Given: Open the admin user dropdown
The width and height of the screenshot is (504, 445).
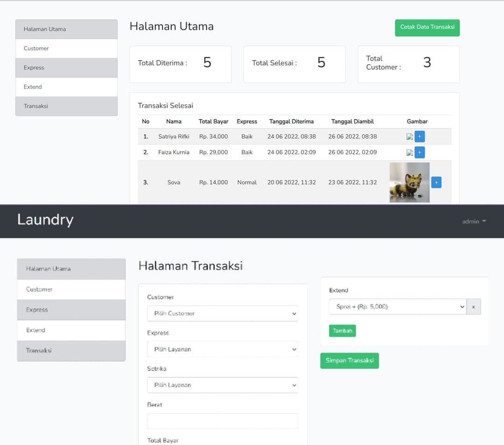Looking at the screenshot, I should (x=474, y=221).
